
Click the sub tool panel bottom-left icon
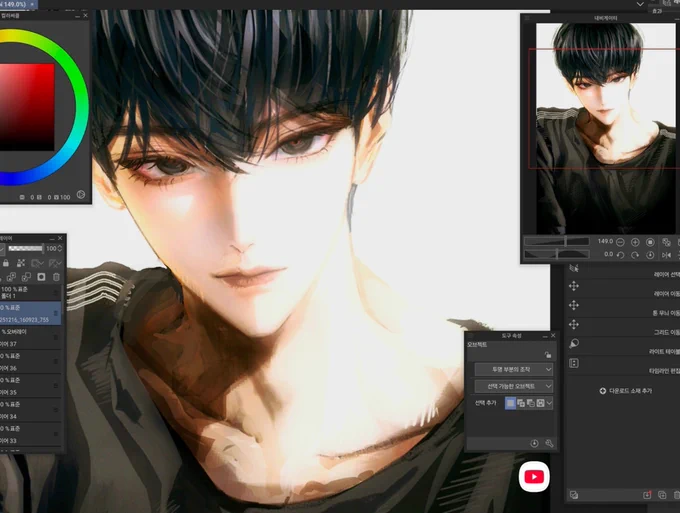click(x=574, y=495)
